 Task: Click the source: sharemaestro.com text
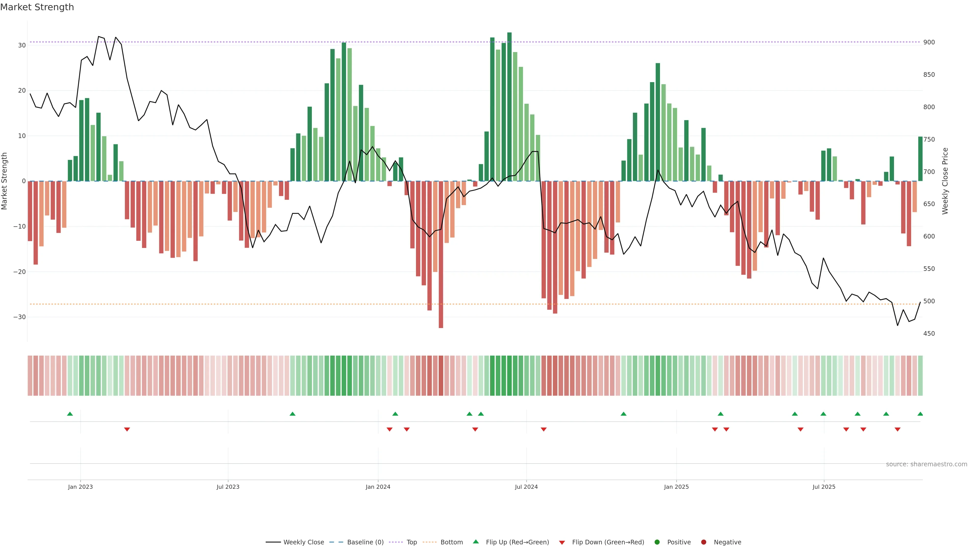tap(926, 464)
